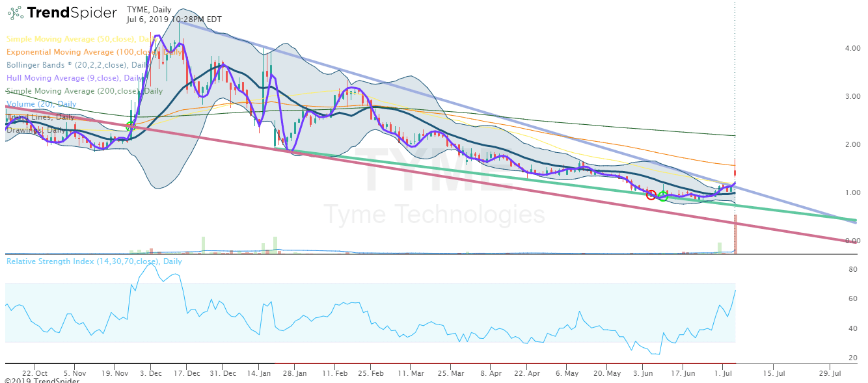Click the '3. Dec' date label
The image size is (868, 383).
151,374
